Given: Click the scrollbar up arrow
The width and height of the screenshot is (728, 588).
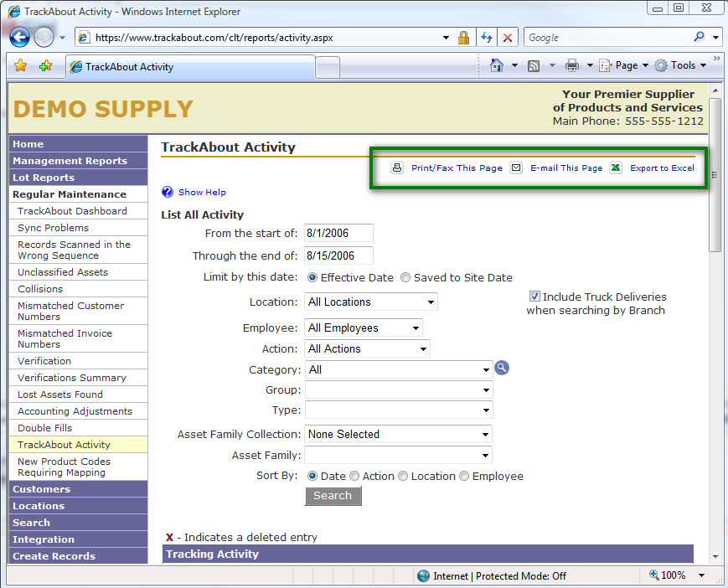Looking at the screenshot, I should 715,91.
